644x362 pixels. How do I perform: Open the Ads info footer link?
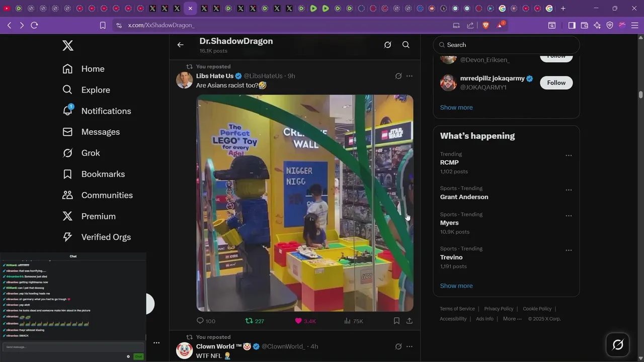(x=485, y=319)
